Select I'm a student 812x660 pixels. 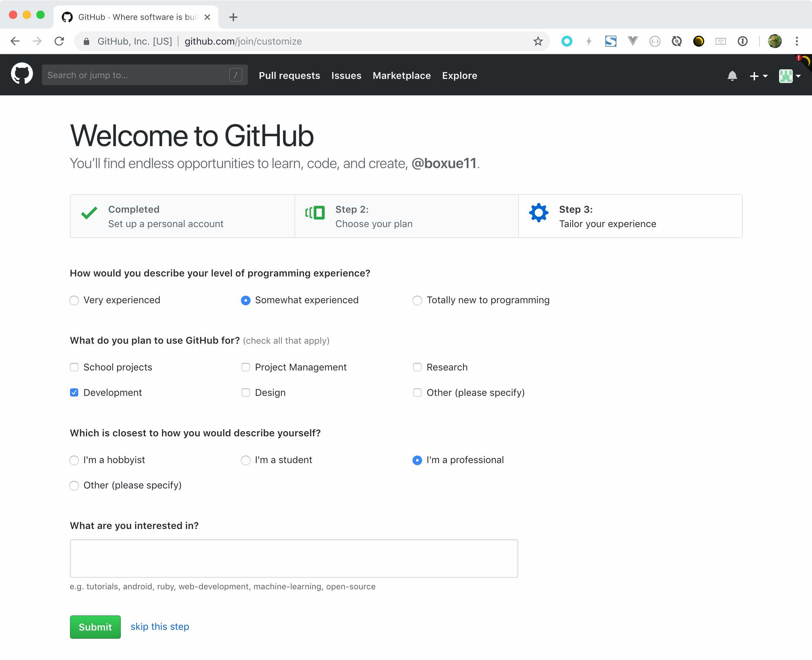point(246,460)
